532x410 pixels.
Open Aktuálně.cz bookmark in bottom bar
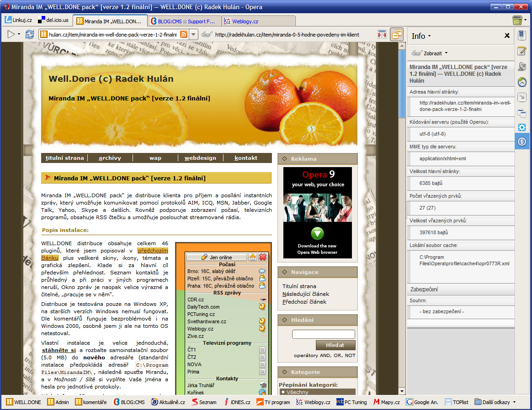pos(168,402)
